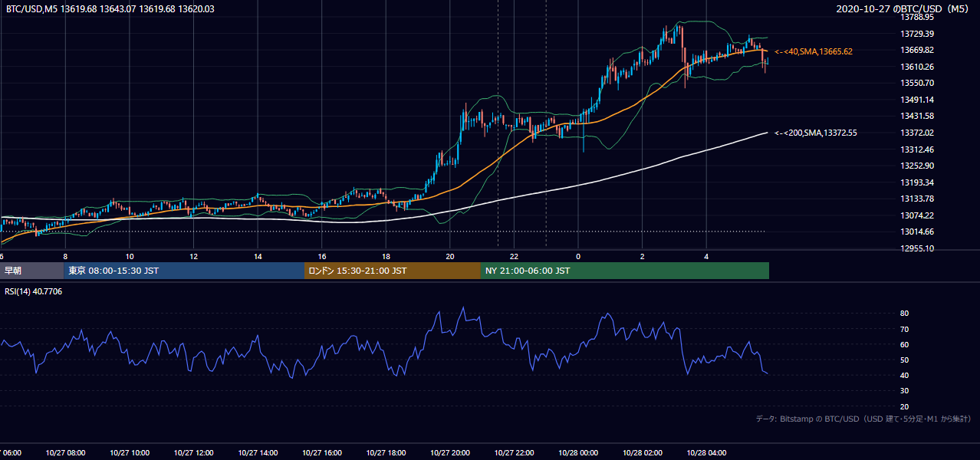The image size is (980, 460).
Task: Click the Bitstamp data source note
Action: (x=864, y=419)
